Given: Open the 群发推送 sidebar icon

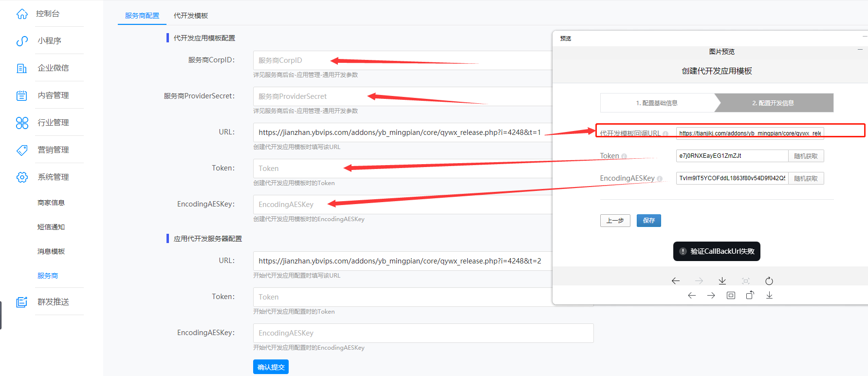Looking at the screenshot, I should pyautogui.click(x=22, y=302).
